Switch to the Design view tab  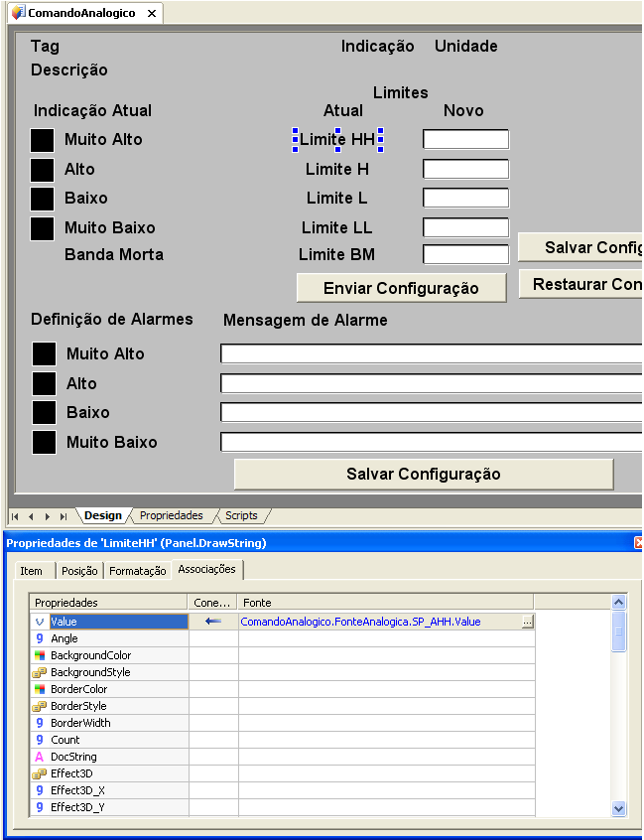click(103, 515)
